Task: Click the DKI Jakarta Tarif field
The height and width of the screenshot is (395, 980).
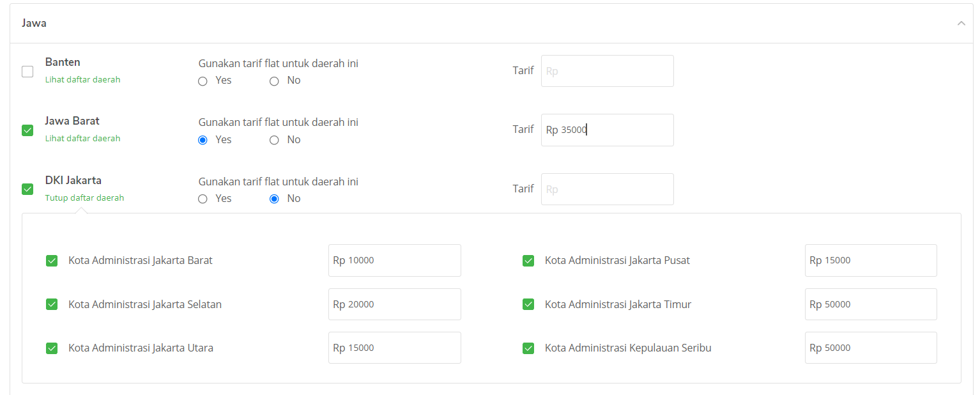Action: [607, 189]
